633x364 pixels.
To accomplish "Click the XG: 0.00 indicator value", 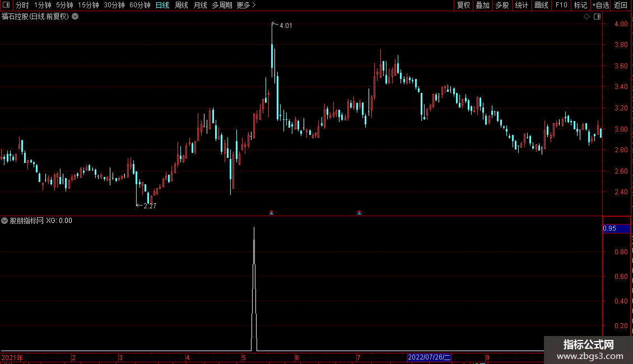I will tap(59, 221).
